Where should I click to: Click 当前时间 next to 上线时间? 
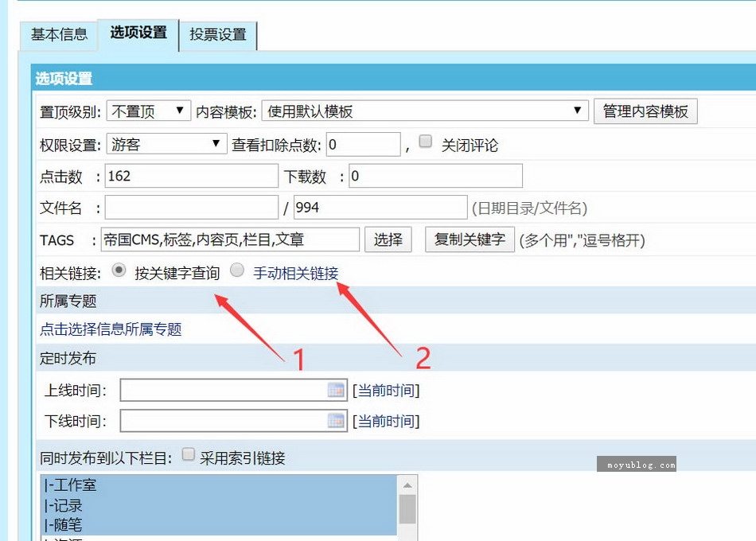(386, 390)
